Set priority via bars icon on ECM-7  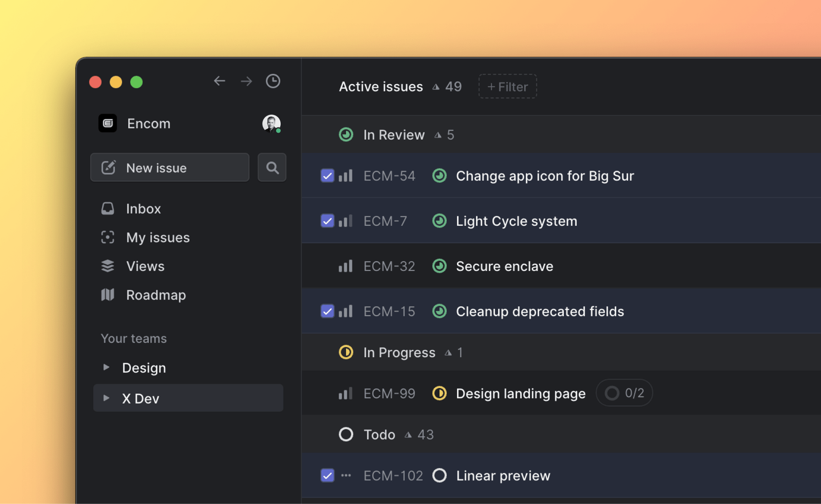coord(346,221)
